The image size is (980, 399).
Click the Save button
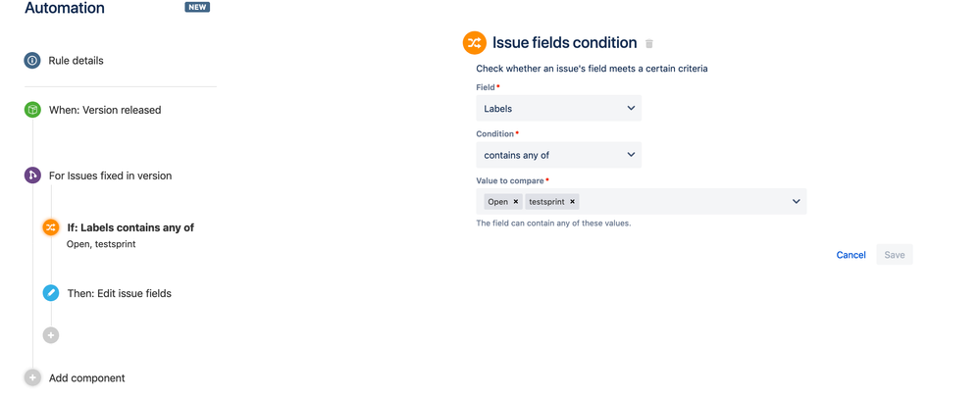pos(895,255)
